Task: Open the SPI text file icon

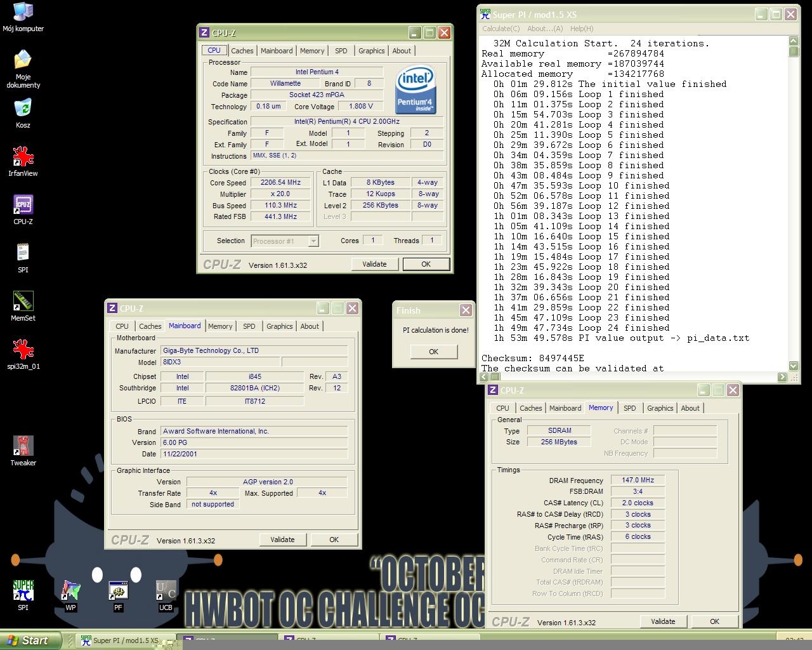Action: (23, 253)
